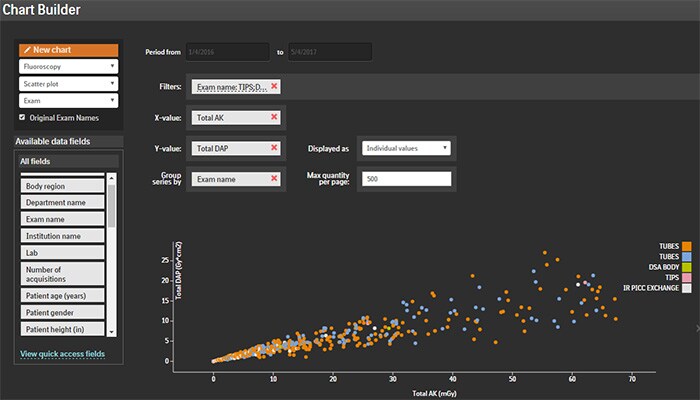Click the blue TUBES legend swatch
The width and height of the screenshot is (700, 400).
click(687, 256)
